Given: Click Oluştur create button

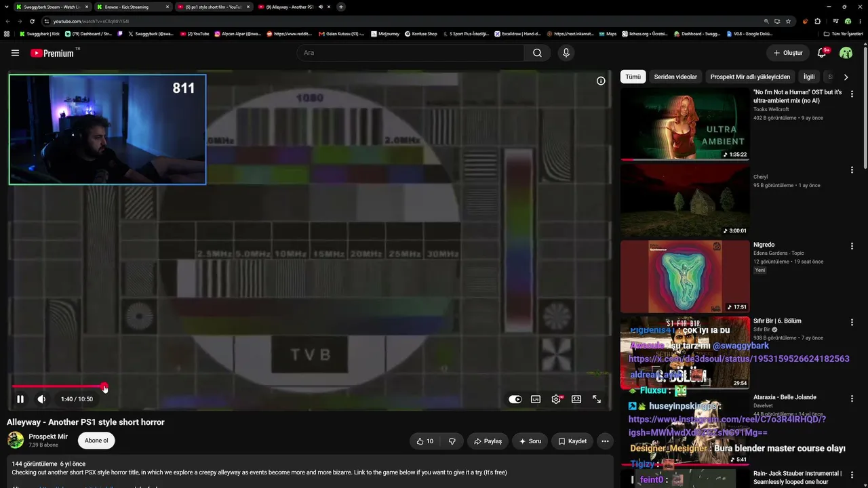Looking at the screenshot, I should coord(788,53).
